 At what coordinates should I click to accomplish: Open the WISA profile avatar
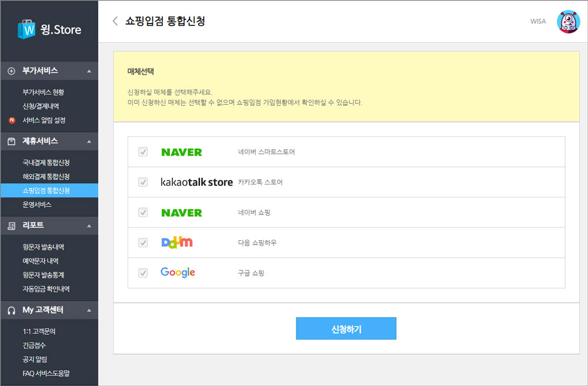click(569, 22)
